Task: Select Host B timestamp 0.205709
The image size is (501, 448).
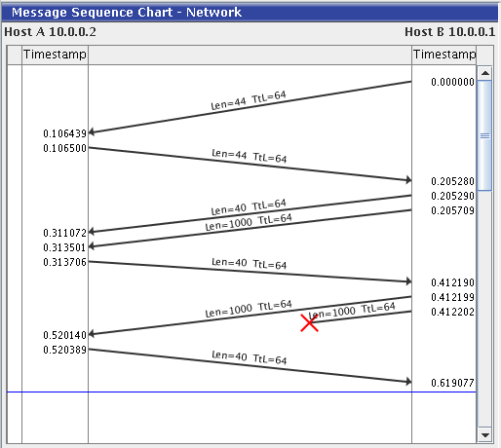Action: 452,210
